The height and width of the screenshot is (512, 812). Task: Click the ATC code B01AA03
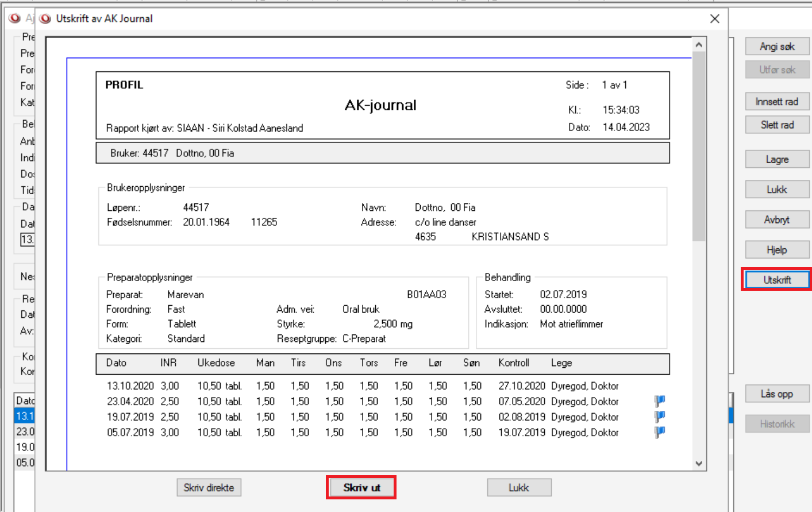(426, 295)
